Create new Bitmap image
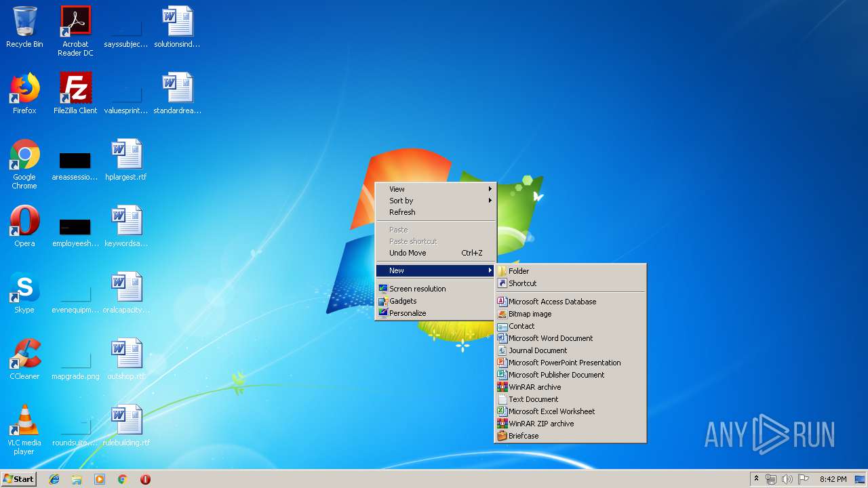Viewport: 868px width, 488px height. point(570,314)
